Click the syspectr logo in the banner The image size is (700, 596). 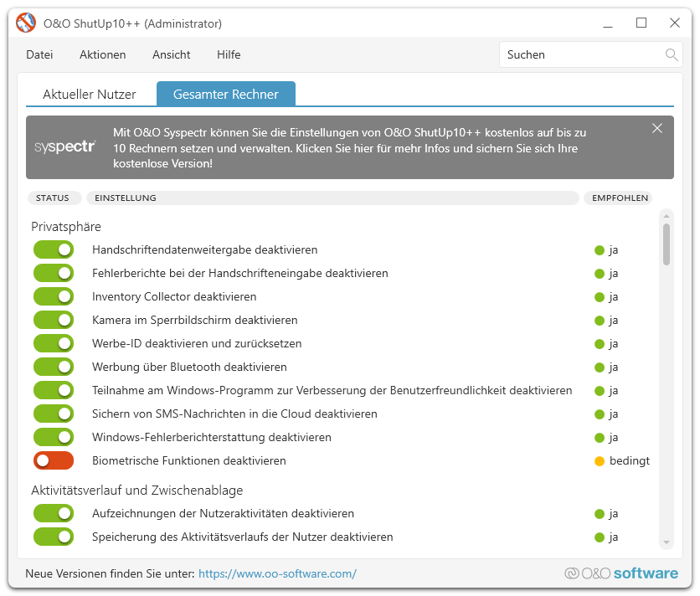(x=65, y=146)
